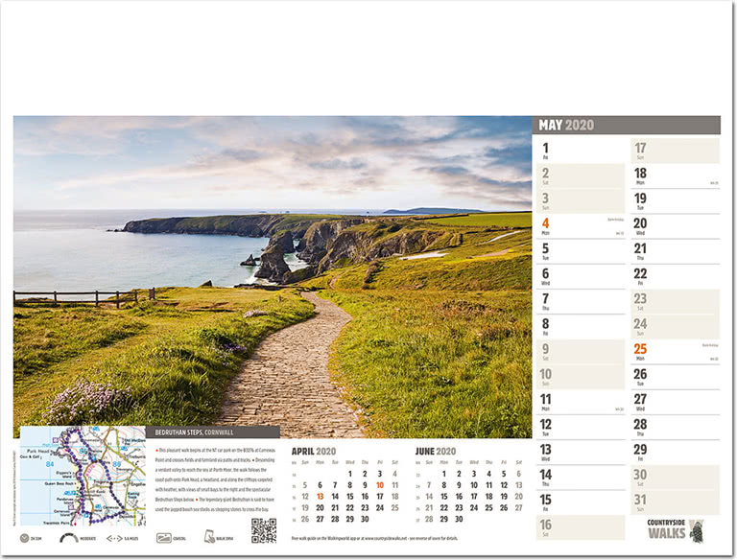Click the boot logo next to Countryside Walks
Viewport: 737px width, 560px height.
tap(697, 531)
